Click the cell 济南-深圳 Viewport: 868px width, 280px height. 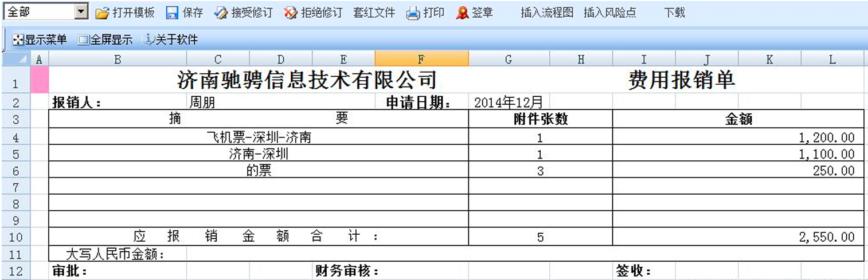click(259, 154)
